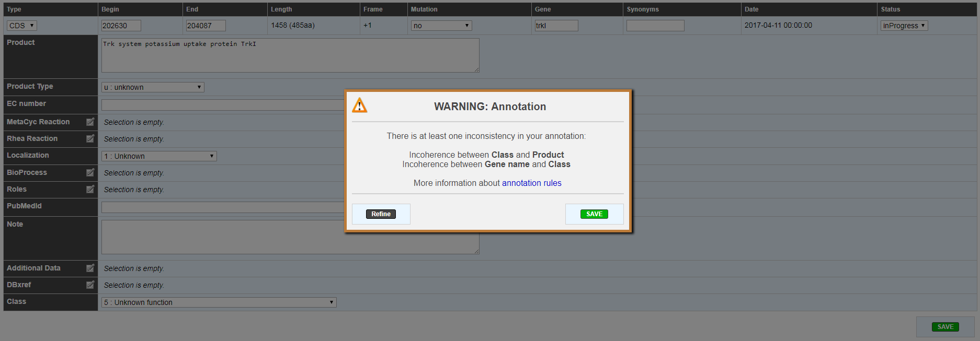Follow the annotation rules link
The height and width of the screenshot is (341, 980).
tap(532, 183)
